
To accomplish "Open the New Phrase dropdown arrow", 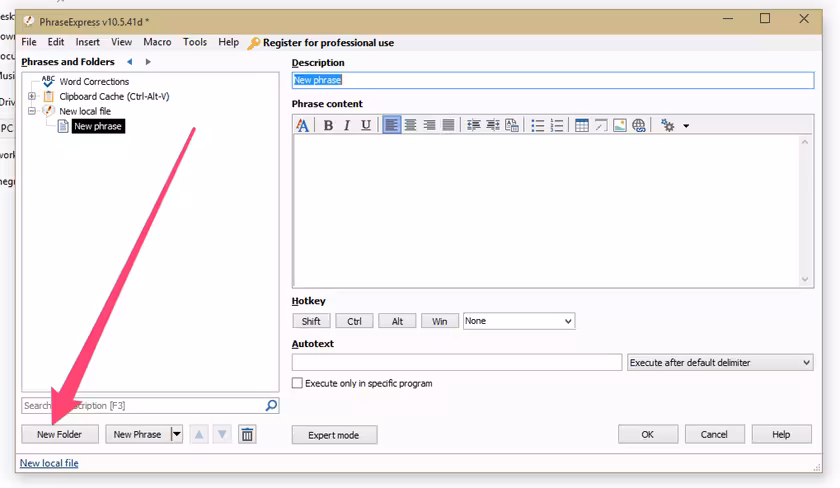I will click(176, 434).
